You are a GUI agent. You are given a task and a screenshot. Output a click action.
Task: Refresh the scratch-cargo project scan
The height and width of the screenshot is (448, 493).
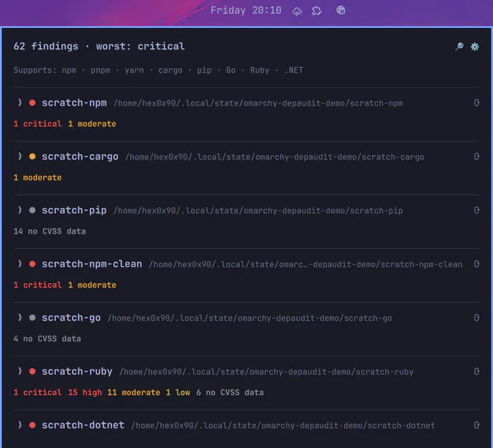tap(477, 157)
